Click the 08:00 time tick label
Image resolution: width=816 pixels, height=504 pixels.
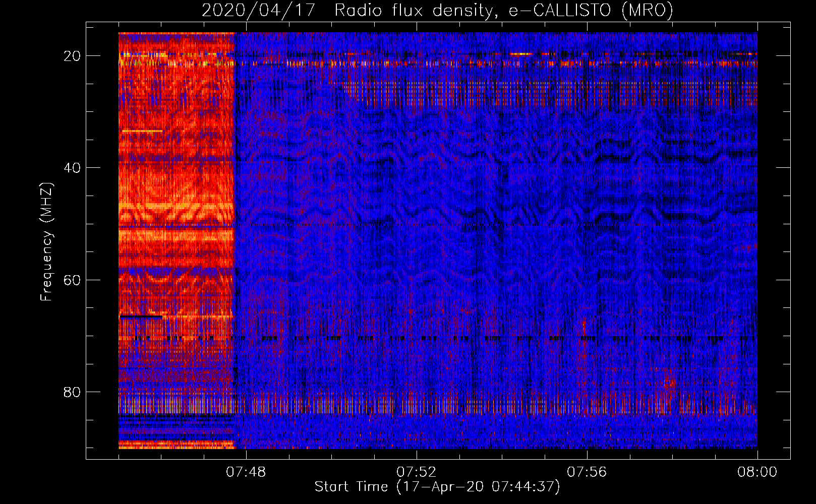coord(757,472)
